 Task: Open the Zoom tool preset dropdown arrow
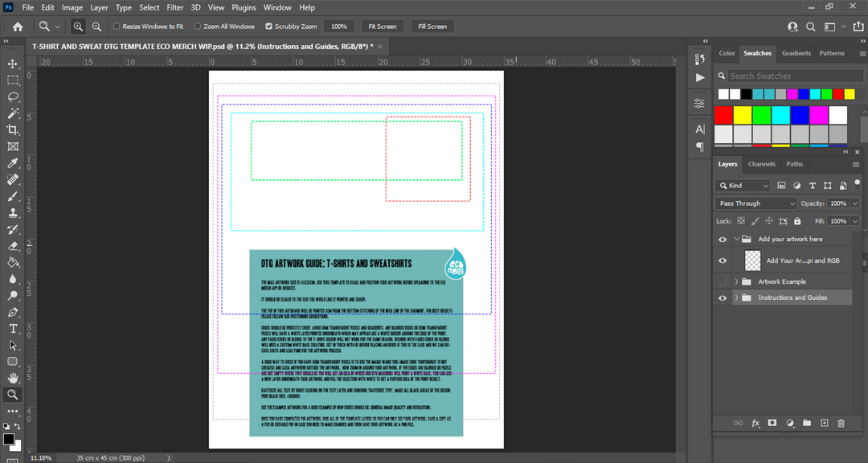57,27
